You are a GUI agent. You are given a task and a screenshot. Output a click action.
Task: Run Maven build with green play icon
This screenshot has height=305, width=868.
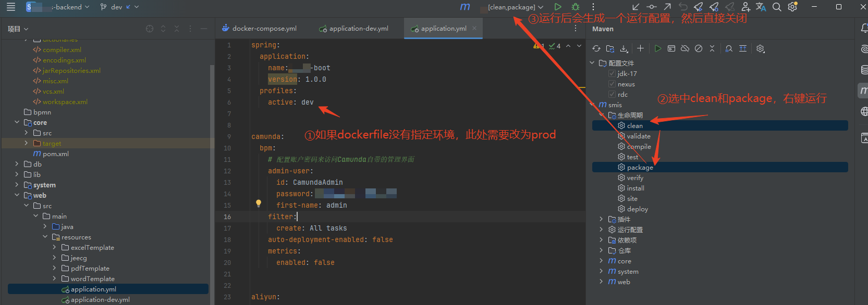(658, 48)
